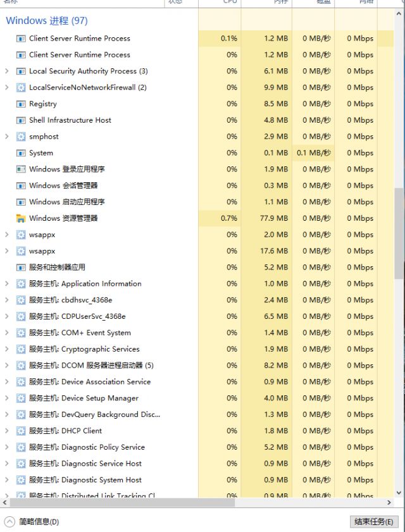Select 服务主机: Device Setup Manager text
405x532 pixels.
[x=84, y=399]
